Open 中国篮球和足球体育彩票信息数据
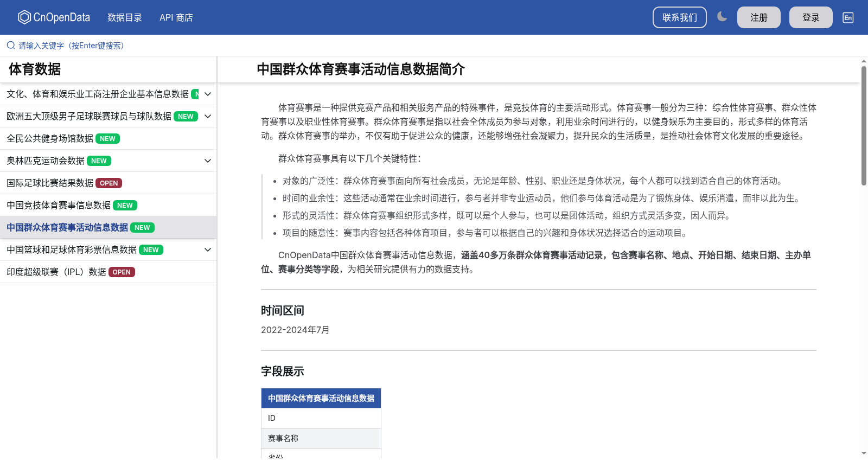This screenshot has width=868, height=467. click(72, 250)
